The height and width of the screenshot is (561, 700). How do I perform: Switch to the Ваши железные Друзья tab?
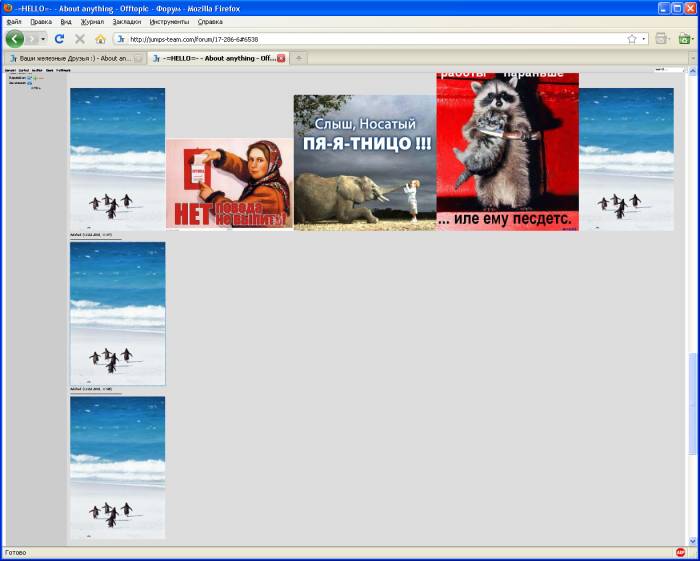click(75, 58)
